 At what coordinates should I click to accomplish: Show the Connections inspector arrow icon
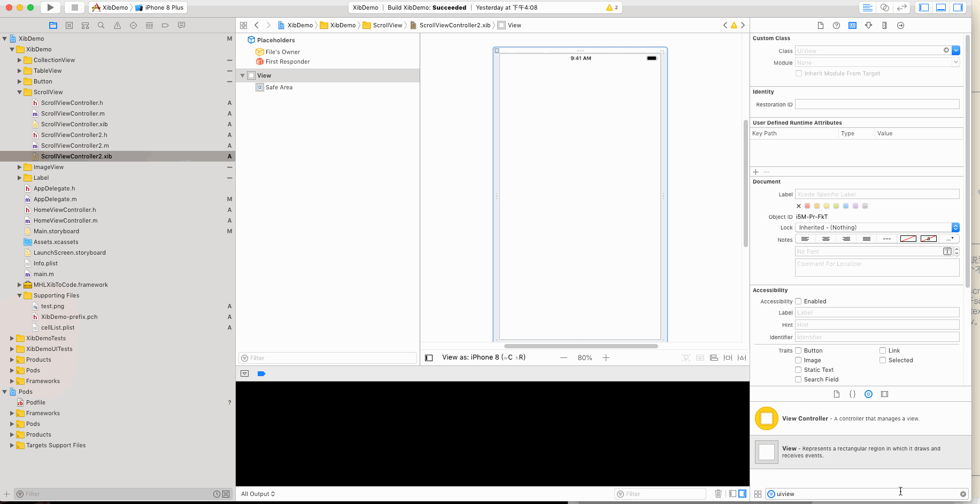pyautogui.click(x=900, y=25)
